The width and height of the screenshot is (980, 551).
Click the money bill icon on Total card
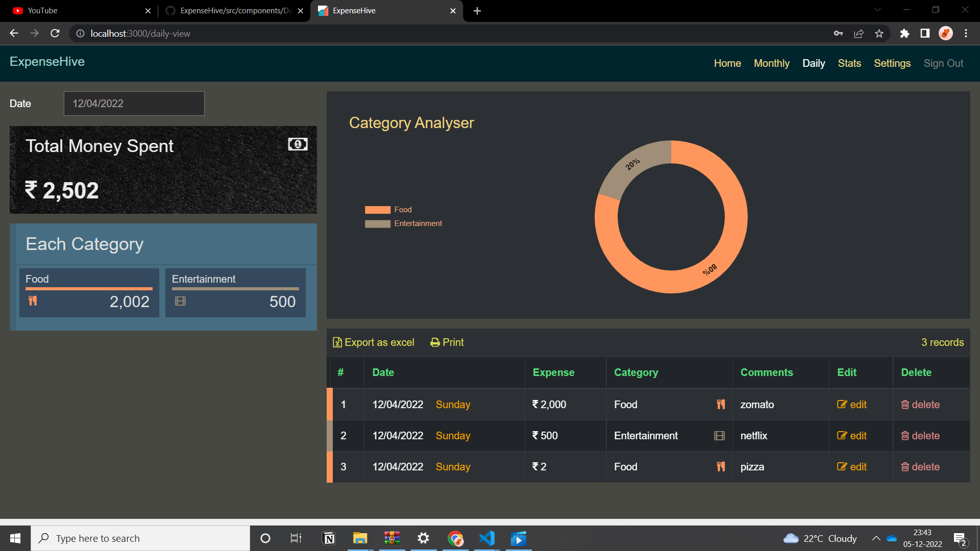click(298, 144)
